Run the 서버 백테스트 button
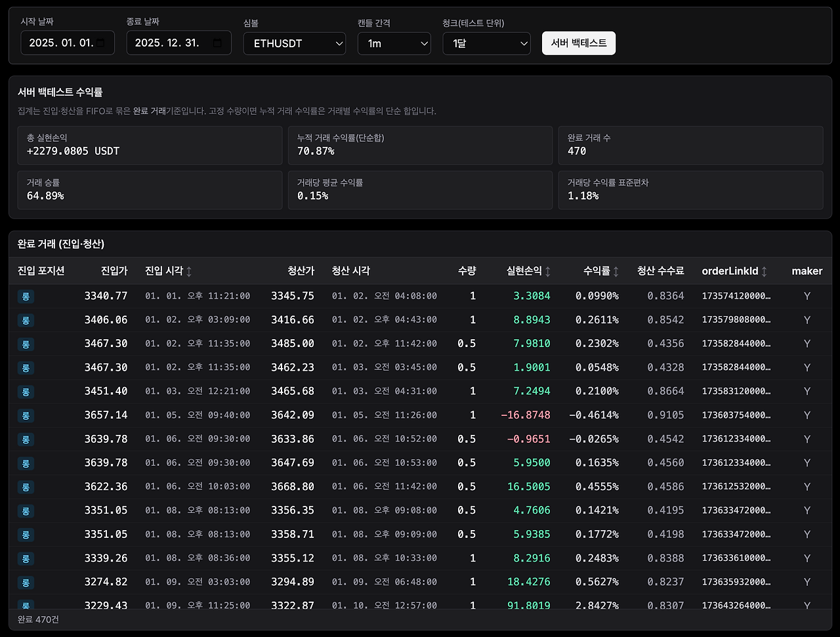 click(579, 43)
